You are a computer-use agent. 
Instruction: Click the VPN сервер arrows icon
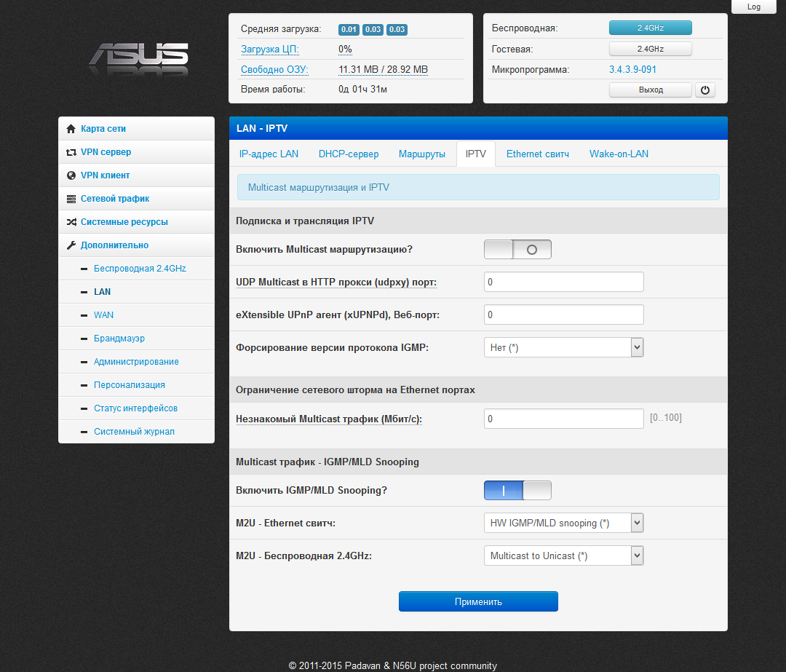point(71,152)
